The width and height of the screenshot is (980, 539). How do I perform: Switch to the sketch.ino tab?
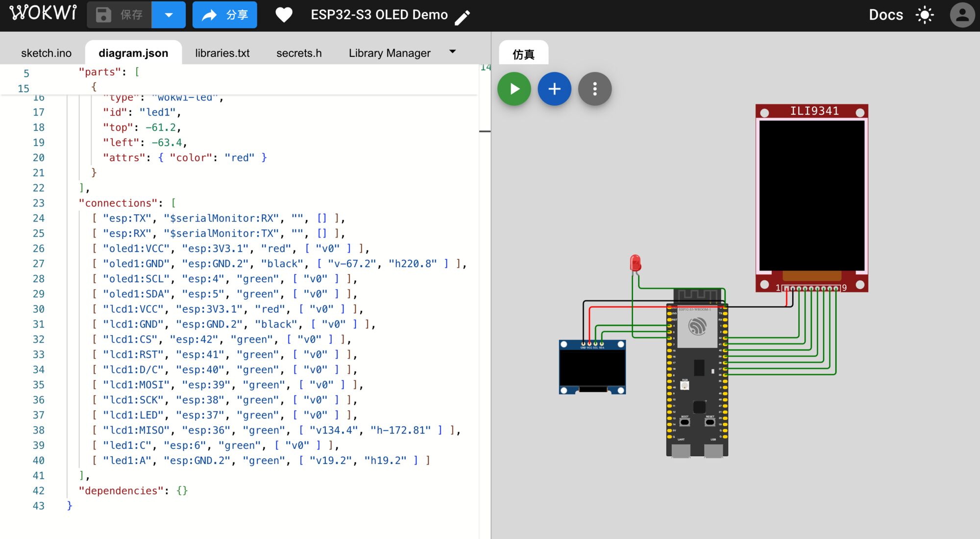46,53
